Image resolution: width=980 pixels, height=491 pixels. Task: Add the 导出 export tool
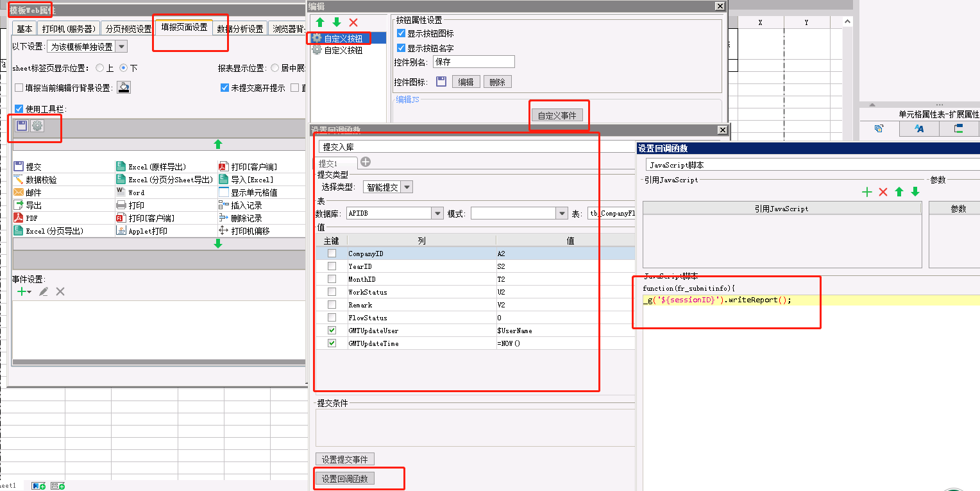click(27, 205)
